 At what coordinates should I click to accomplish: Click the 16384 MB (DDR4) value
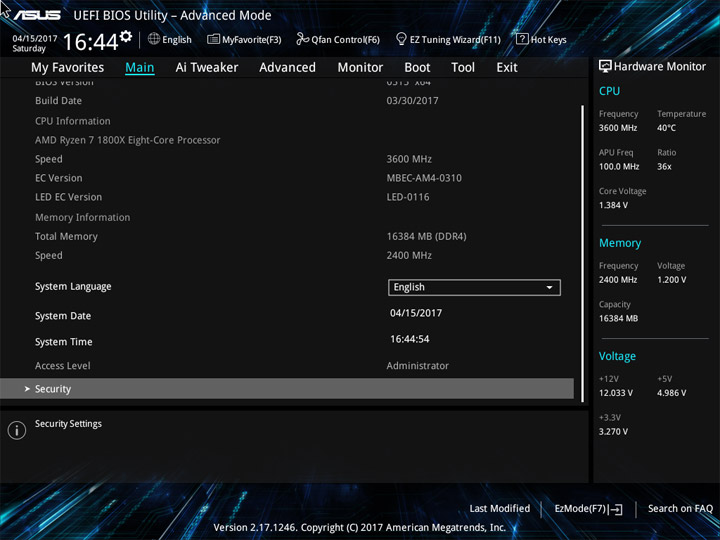[x=426, y=237]
